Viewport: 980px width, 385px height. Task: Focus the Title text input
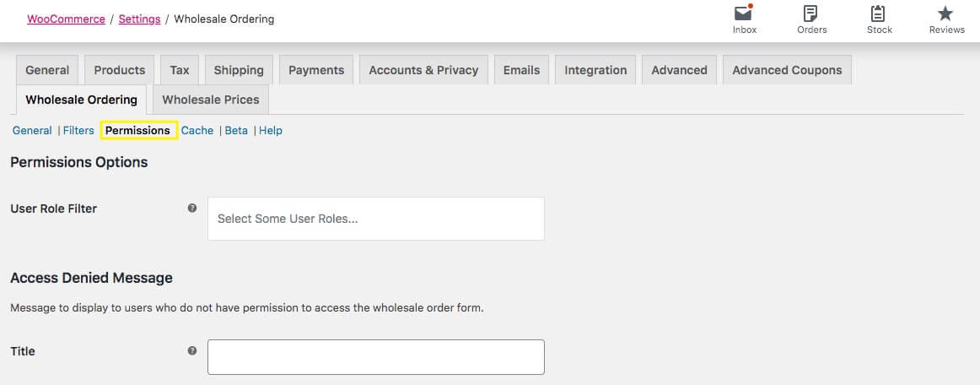pos(376,357)
